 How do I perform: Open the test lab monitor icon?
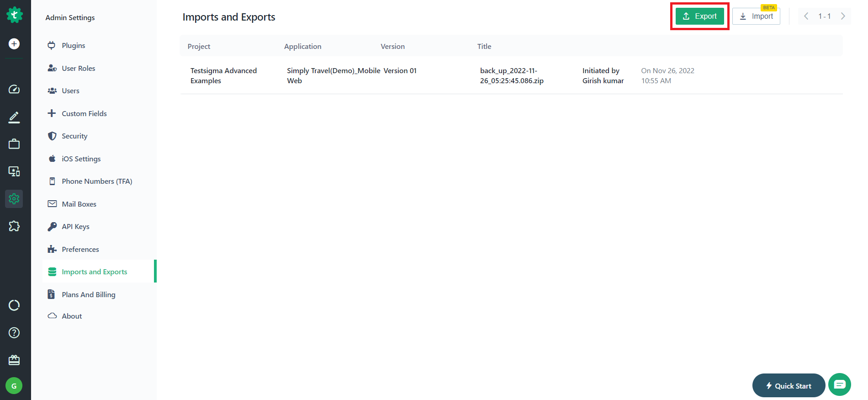[14, 171]
